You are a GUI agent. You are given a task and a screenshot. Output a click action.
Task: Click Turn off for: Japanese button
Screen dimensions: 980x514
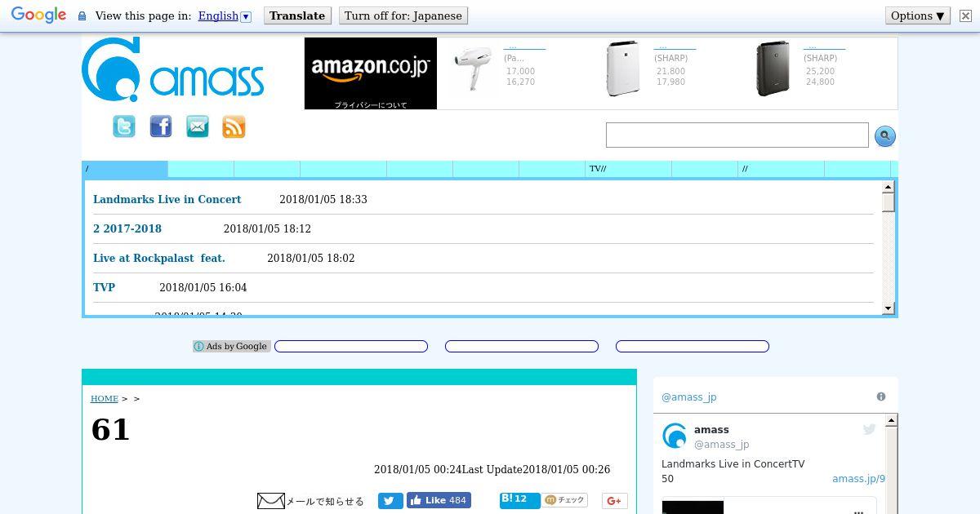[403, 16]
